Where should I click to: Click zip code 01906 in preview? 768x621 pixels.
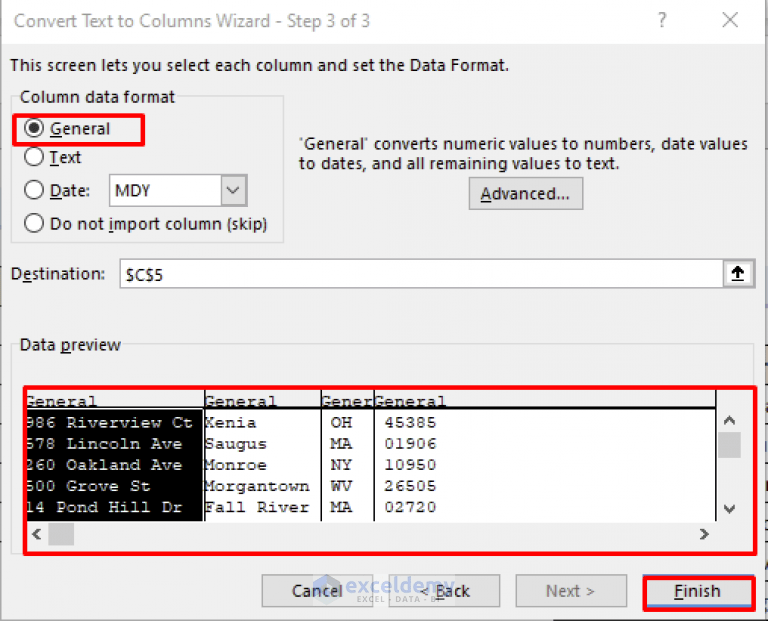point(410,443)
